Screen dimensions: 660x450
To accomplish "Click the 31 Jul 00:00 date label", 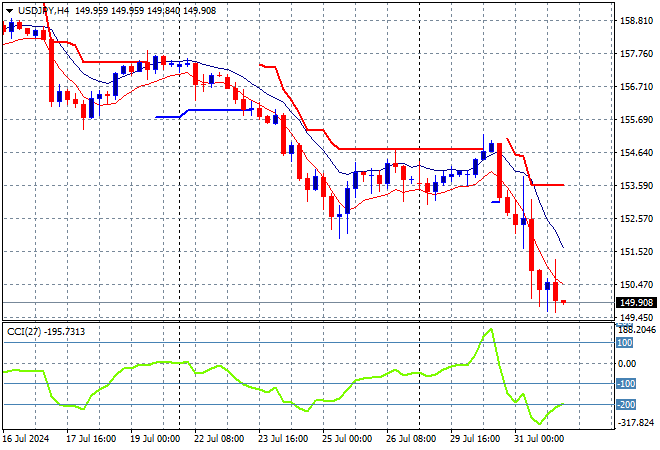I will (537, 438).
